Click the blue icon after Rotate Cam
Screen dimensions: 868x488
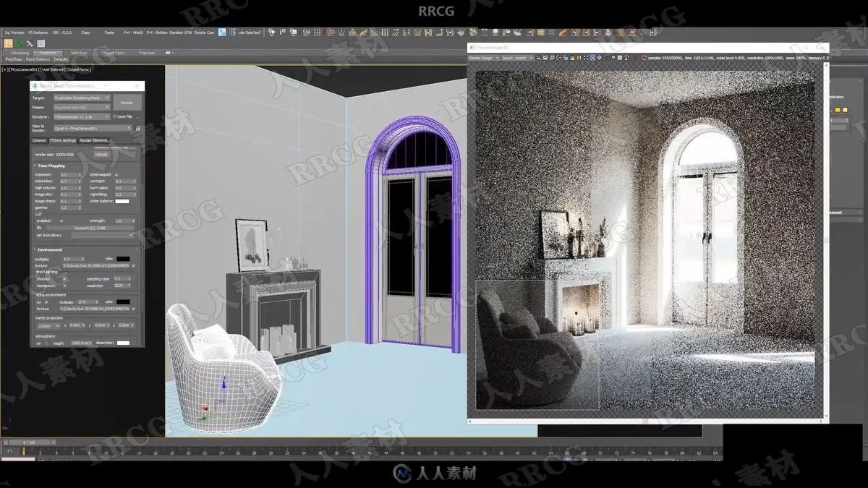point(223,33)
